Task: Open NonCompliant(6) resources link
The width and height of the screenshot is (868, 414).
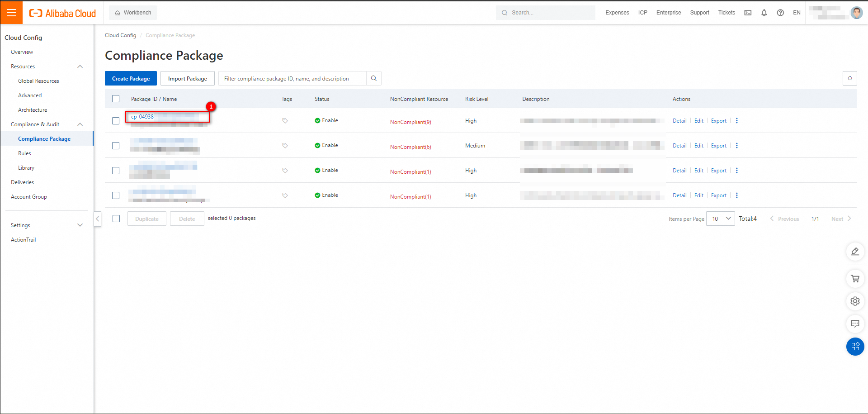Action: [410, 147]
